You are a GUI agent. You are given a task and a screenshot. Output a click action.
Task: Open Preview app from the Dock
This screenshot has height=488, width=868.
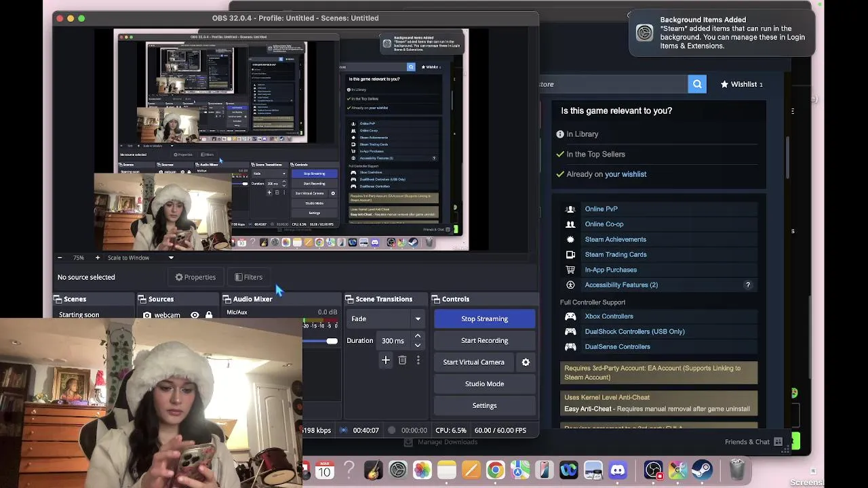pos(593,470)
